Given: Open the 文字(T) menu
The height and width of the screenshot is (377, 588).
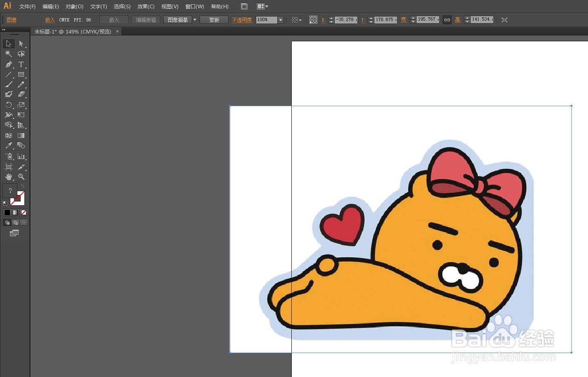Looking at the screenshot, I should 98,7.
